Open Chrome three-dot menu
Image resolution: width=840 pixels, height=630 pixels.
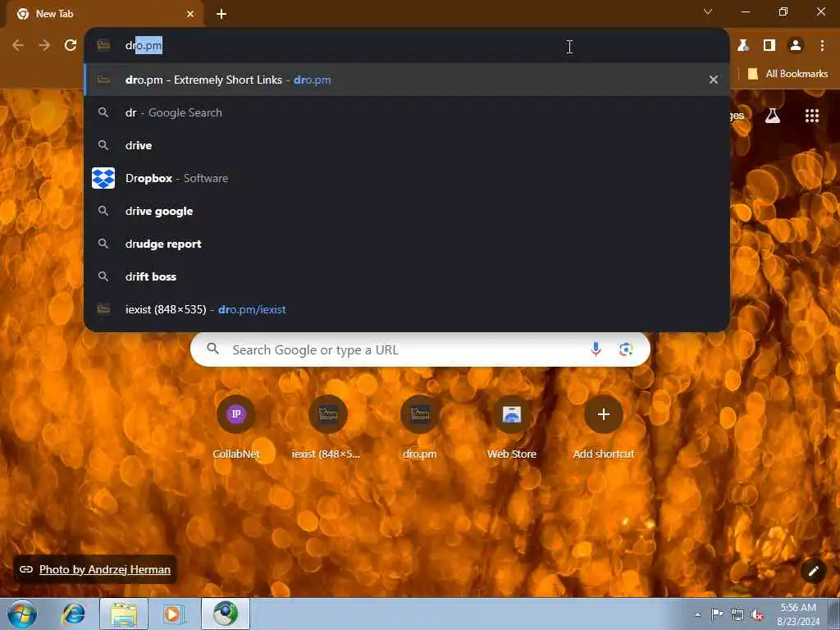(x=822, y=46)
